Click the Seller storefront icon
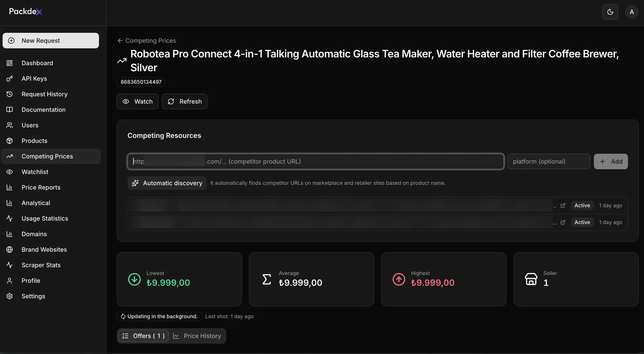 tap(531, 279)
